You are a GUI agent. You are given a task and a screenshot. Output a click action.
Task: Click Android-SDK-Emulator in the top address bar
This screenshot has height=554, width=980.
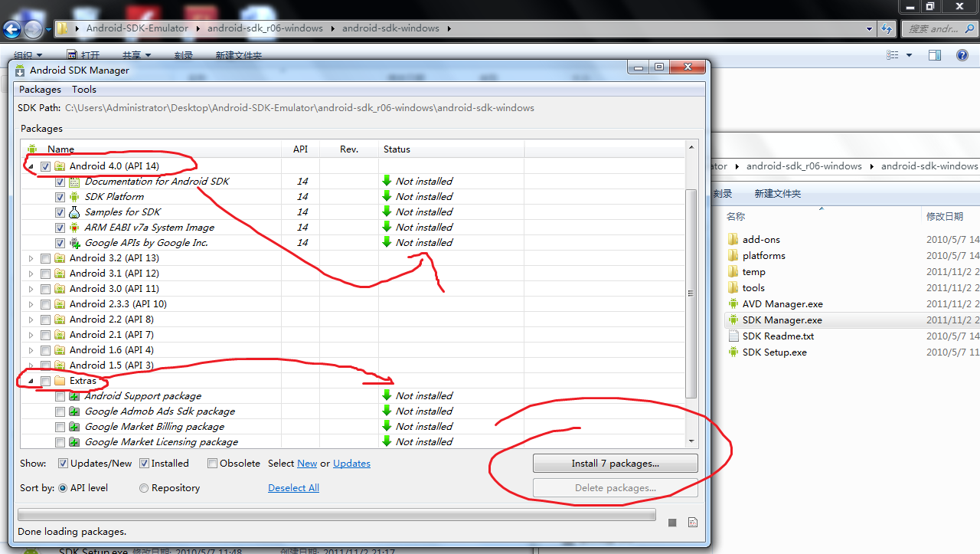click(137, 28)
